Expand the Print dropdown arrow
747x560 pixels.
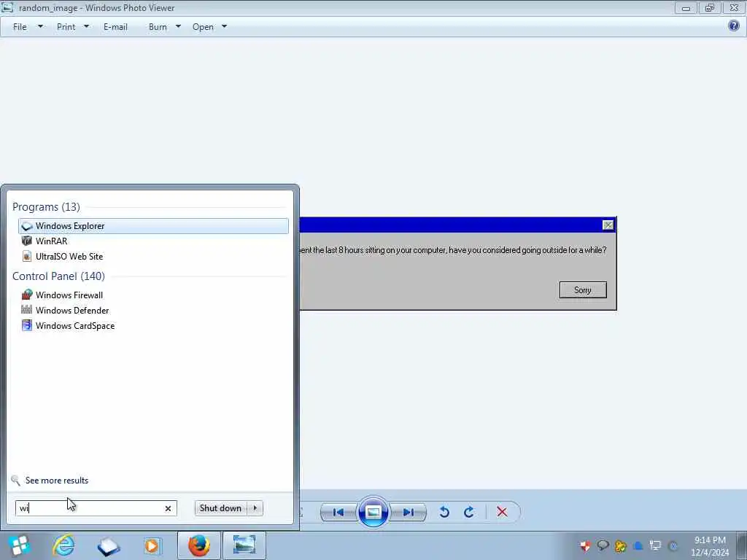pyautogui.click(x=86, y=27)
